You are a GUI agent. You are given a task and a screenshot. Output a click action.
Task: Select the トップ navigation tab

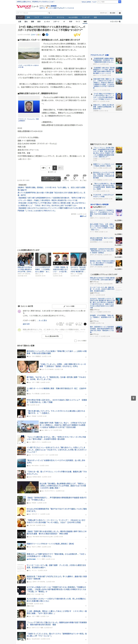tap(20, 17)
